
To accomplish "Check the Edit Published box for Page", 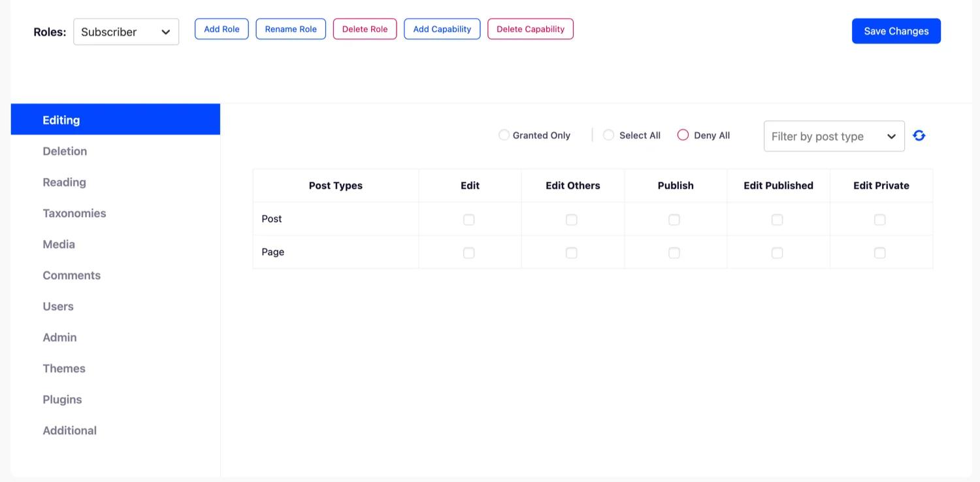I will [777, 252].
